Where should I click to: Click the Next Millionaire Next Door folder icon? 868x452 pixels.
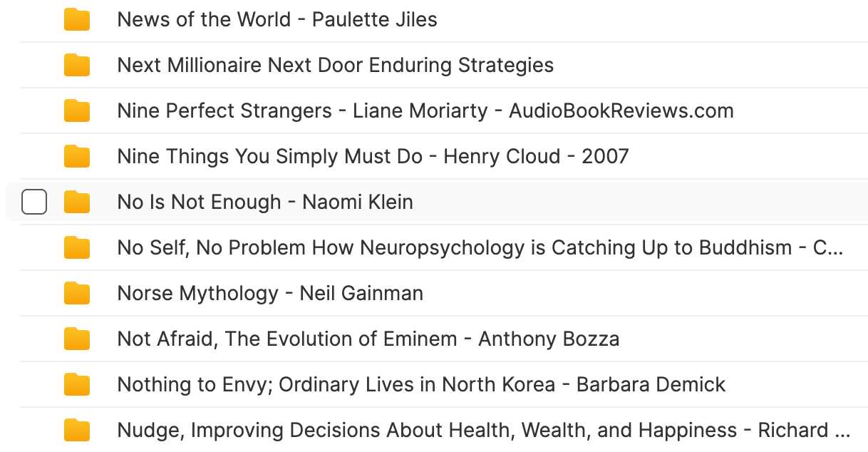tap(77, 66)
